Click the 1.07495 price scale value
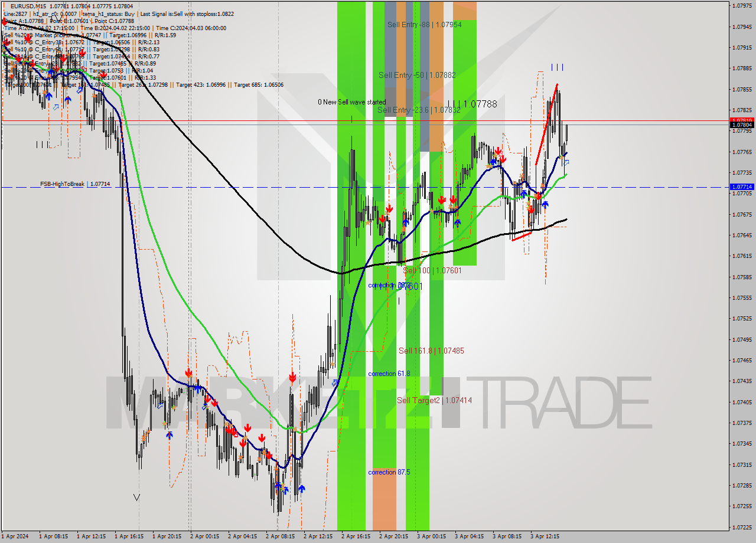The image size is (756, 543). (x=742, y=339)
